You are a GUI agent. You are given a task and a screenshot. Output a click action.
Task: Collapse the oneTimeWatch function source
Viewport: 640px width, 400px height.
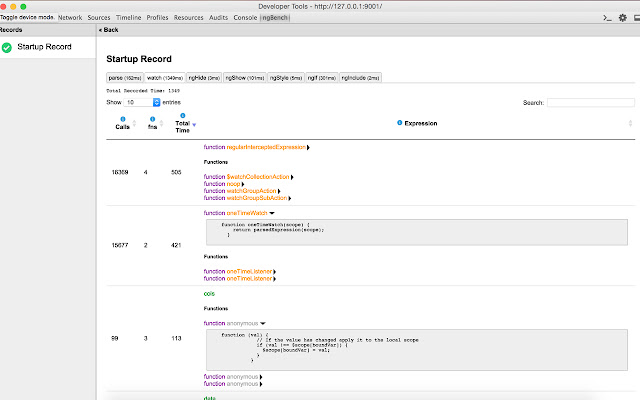(272, 212)
